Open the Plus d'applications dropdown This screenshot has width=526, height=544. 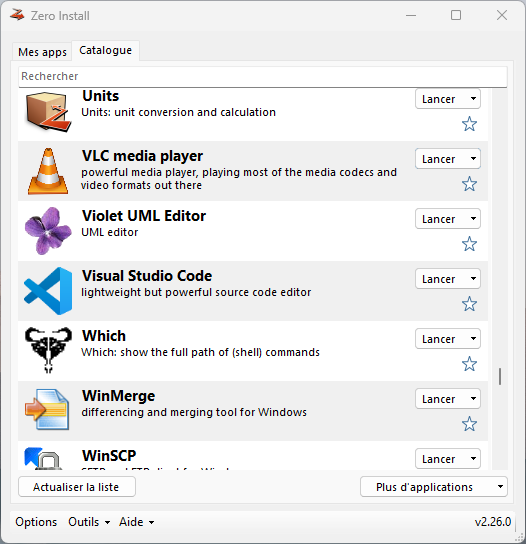pyautogui.click(x=434, y=487)
